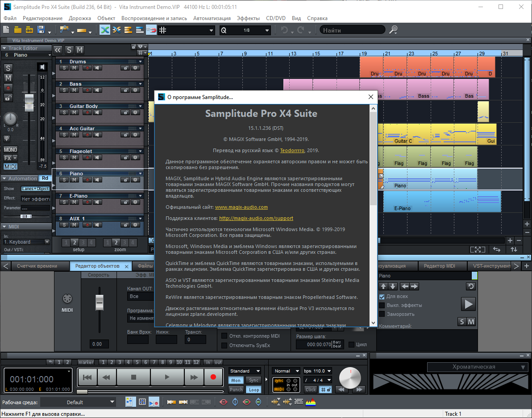Screen dimensions: 532x418
Task: Open the 'Хроматическая' scale dropdown
Action: point(478,367)
